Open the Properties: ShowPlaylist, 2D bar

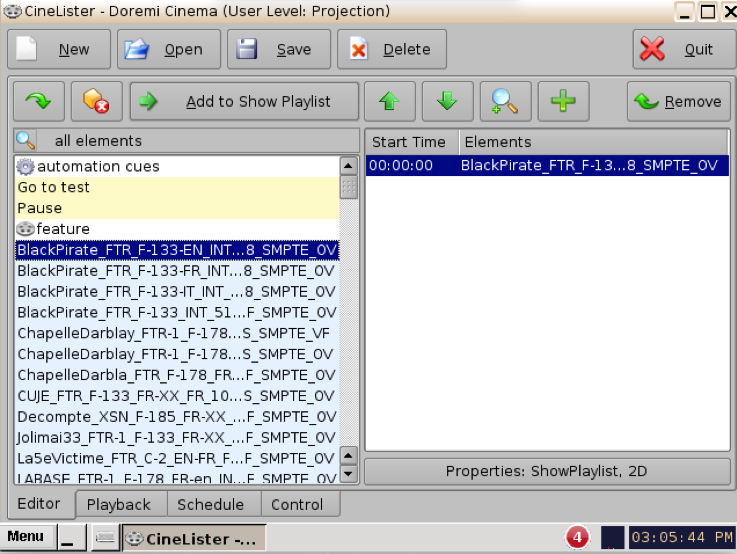coord(547,471)
